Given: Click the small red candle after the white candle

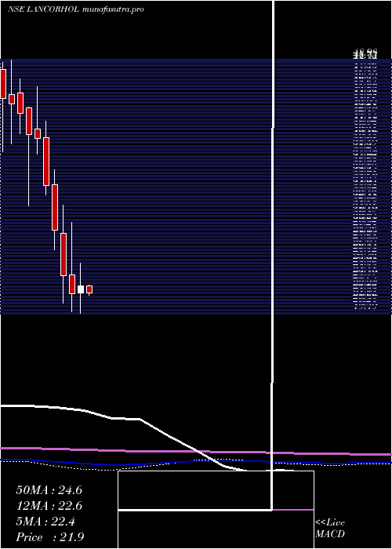Looking at the screenshot, I should point(89,289).
